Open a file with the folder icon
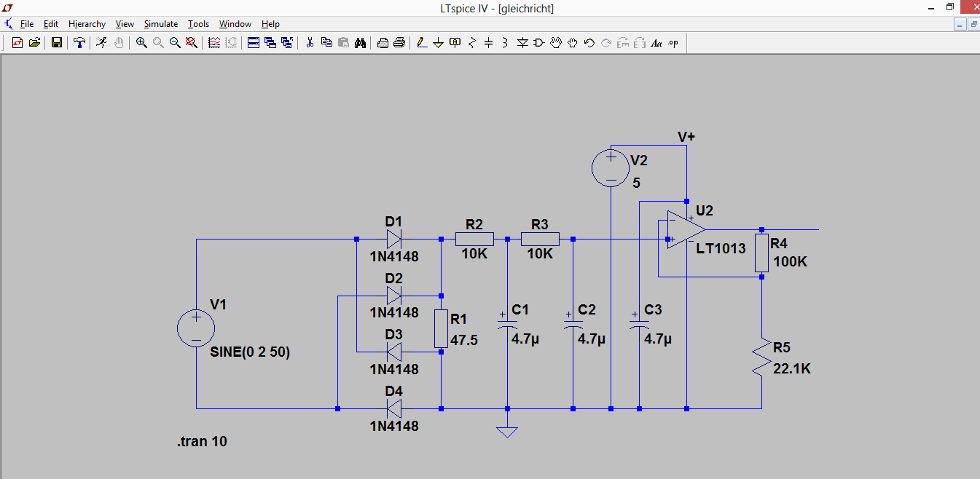The image size is (980, 479). click(x=34, y=43)
